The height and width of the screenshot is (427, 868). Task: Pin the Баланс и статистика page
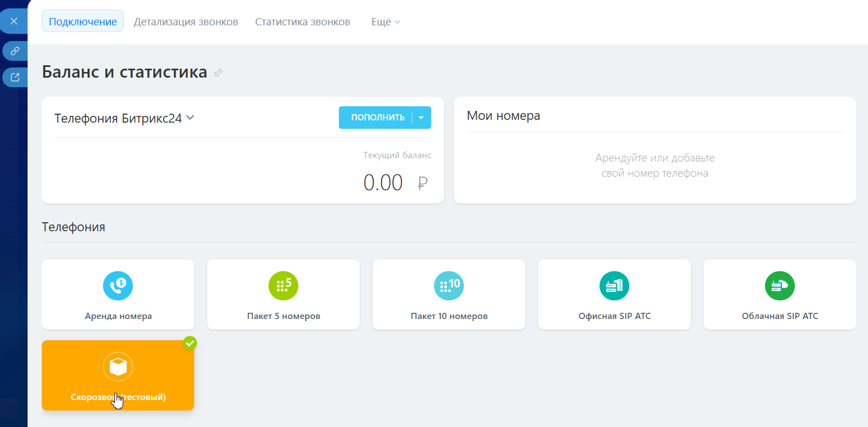click(x=218, y=73)
